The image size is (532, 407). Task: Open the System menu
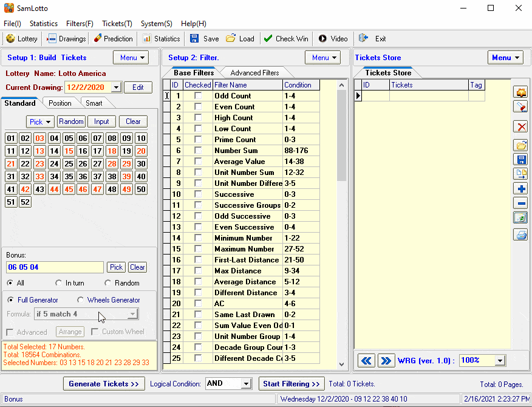[x=157, y=24]
